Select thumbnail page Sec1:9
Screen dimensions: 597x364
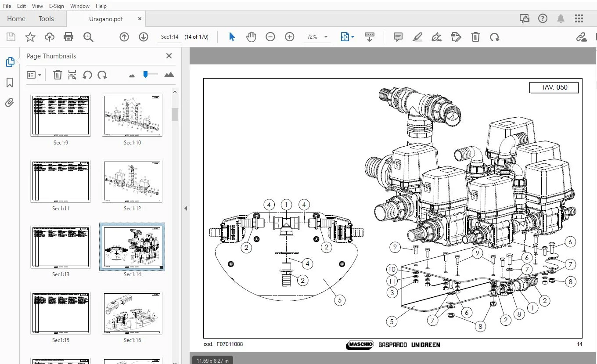pyautogui.click(x=61, y=115)
